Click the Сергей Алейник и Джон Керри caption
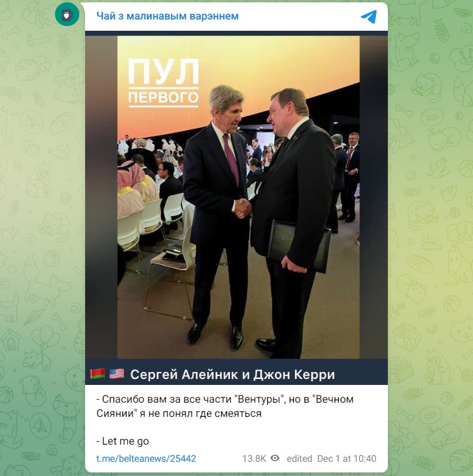This screenshot has height=476, width=473. pos(232,375)
